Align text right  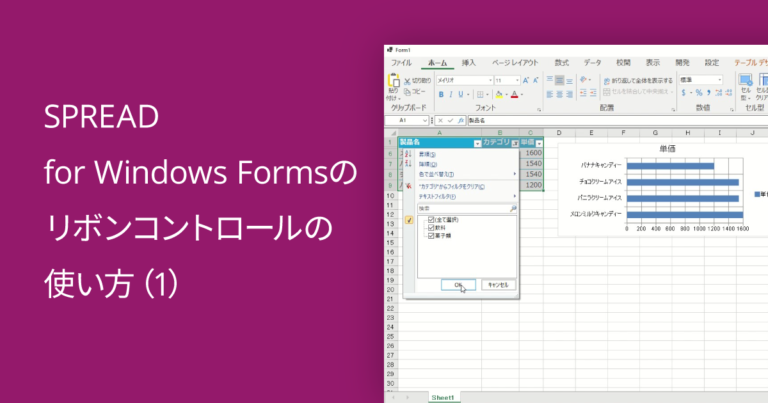pos(569,95)
